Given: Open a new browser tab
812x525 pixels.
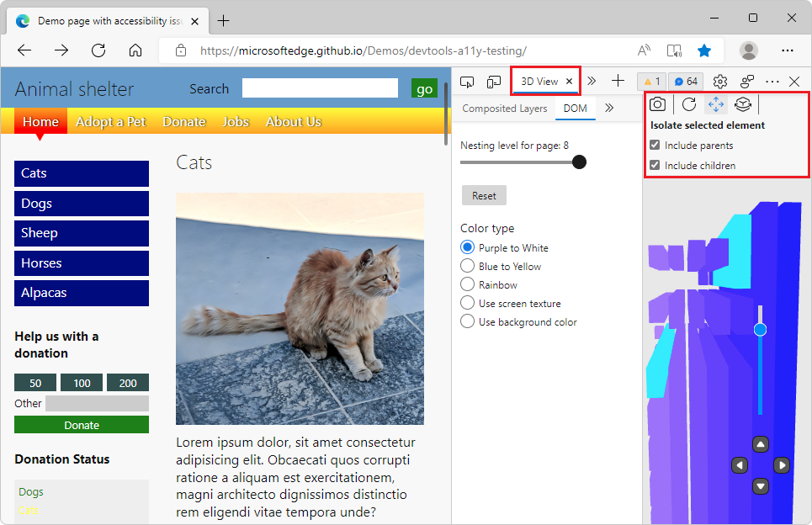Looking at the screenshot, I should (223, 21).
